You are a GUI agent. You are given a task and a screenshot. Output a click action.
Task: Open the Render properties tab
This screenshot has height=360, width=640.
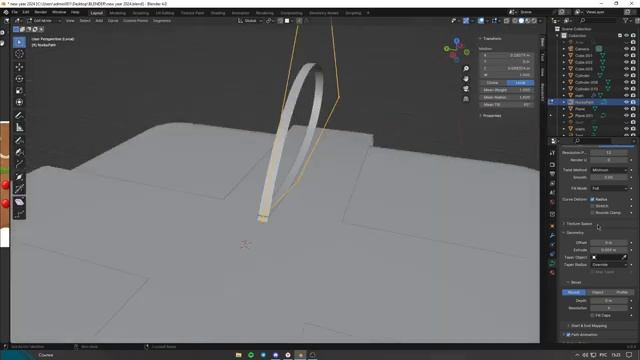coord(552,164)
